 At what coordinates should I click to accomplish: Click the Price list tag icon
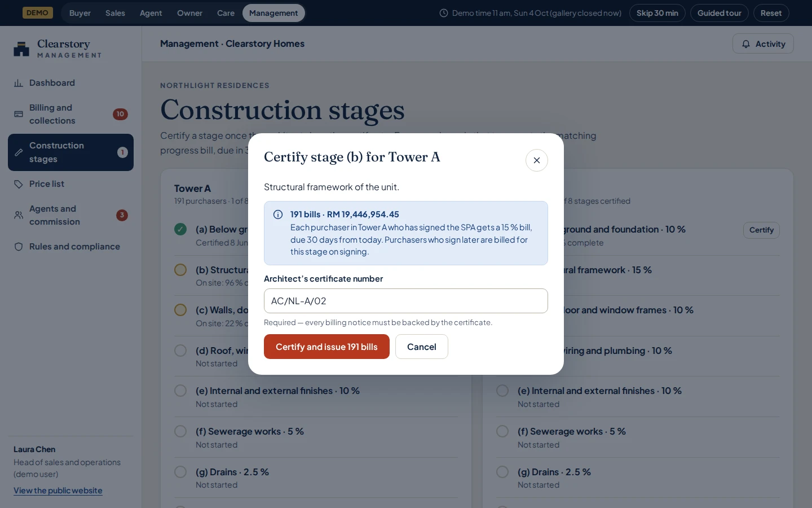(x=19, y=184)
